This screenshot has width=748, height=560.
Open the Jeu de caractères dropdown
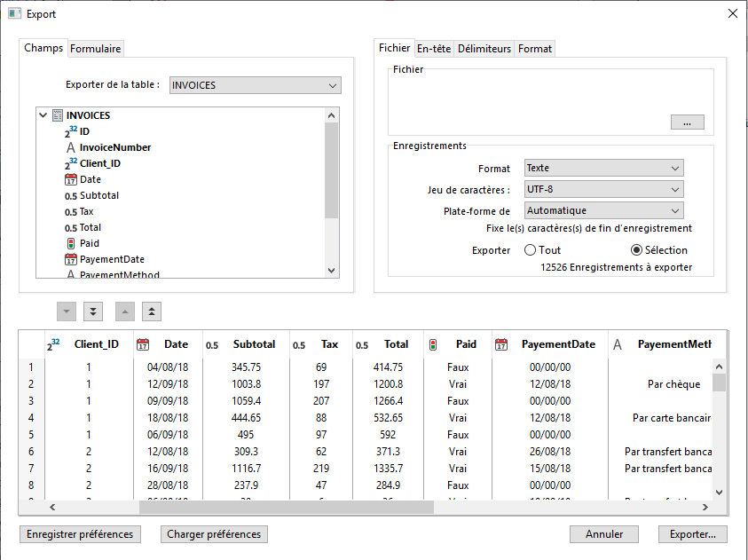point(603,189)
